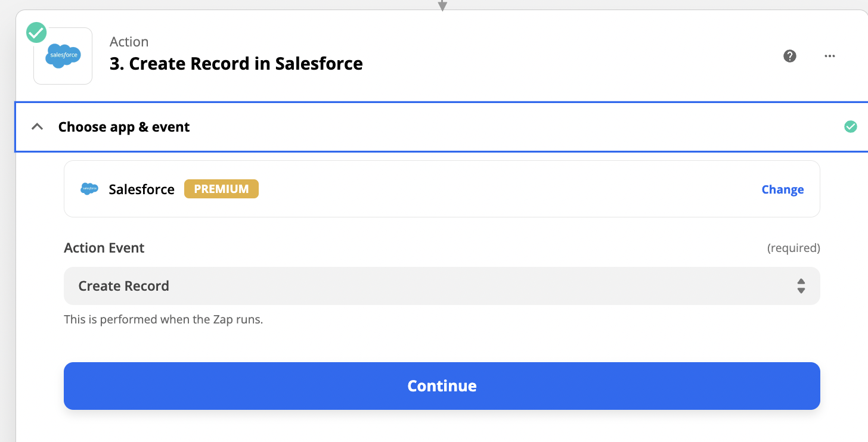Open the help question mark icon
This screenshot has width=868, height=442.
[x=790, y=56]
